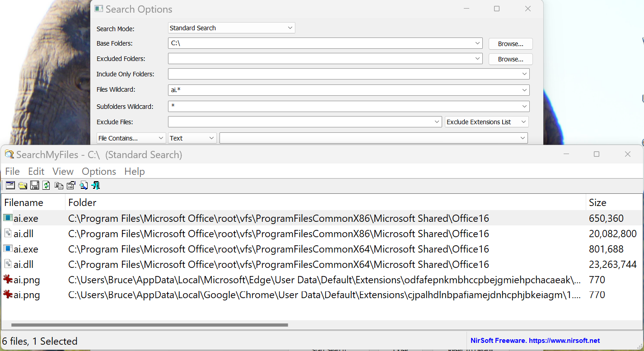Exit SearchMyFiles using the door toolbar icon

95,185
